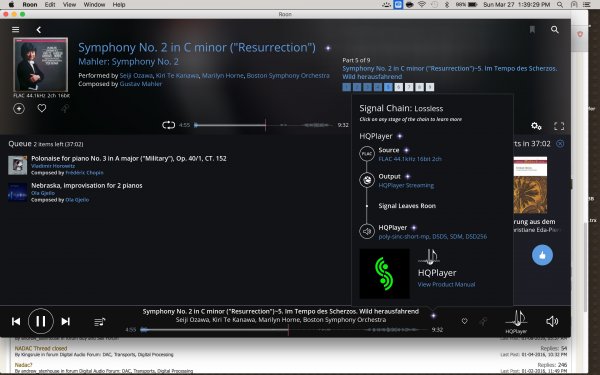Jump to part 9 of symphony

click(430, 87)
